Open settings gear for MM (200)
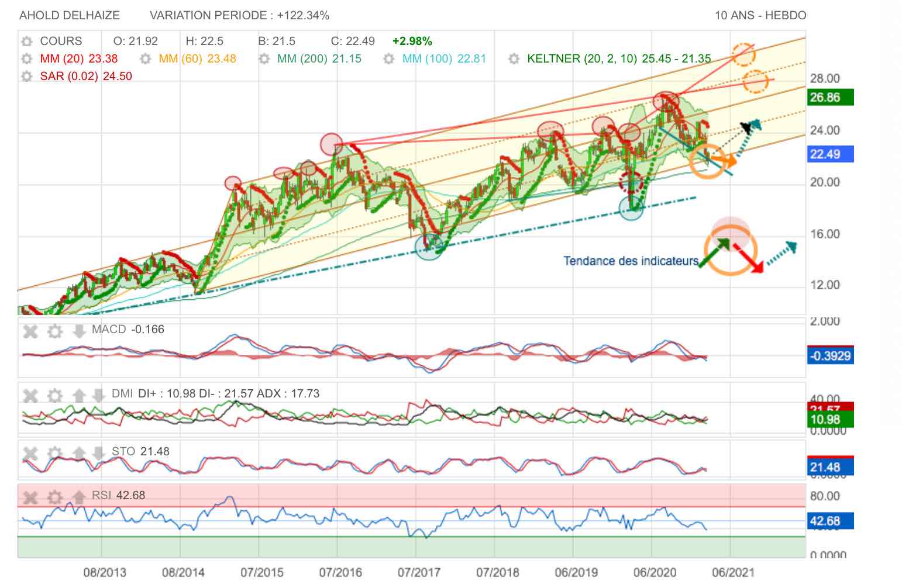The height and width of the screenshot is (588, 902). tap(264, 59)
